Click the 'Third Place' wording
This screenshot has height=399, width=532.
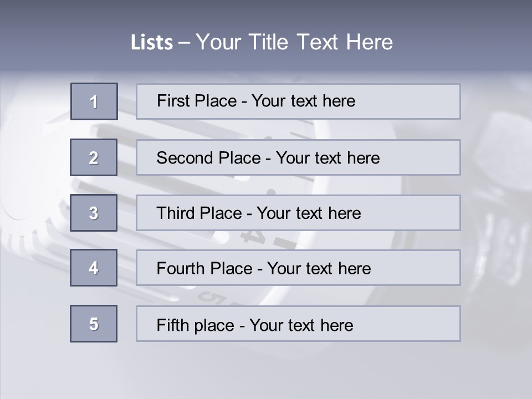(199, 213)
